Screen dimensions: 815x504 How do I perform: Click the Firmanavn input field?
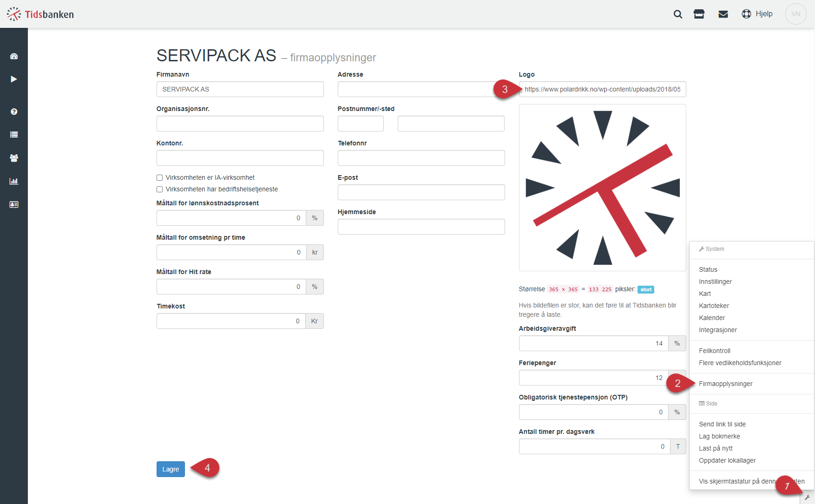pos(240,89)
